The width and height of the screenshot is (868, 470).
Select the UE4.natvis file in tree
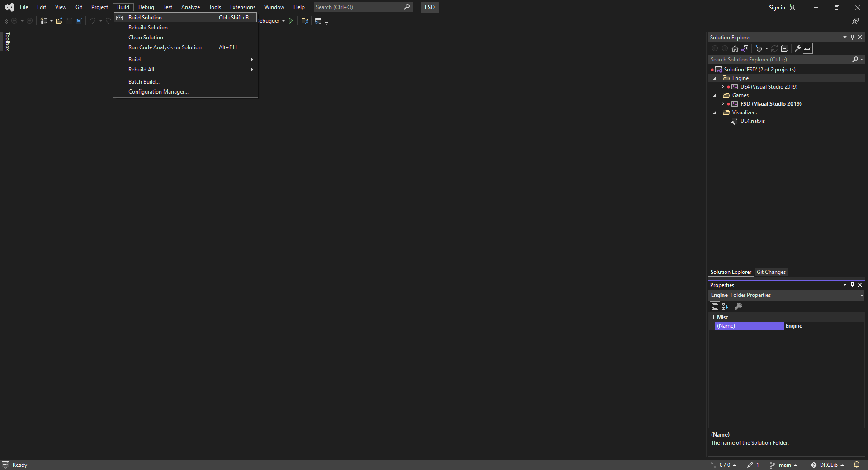[752, 121]
